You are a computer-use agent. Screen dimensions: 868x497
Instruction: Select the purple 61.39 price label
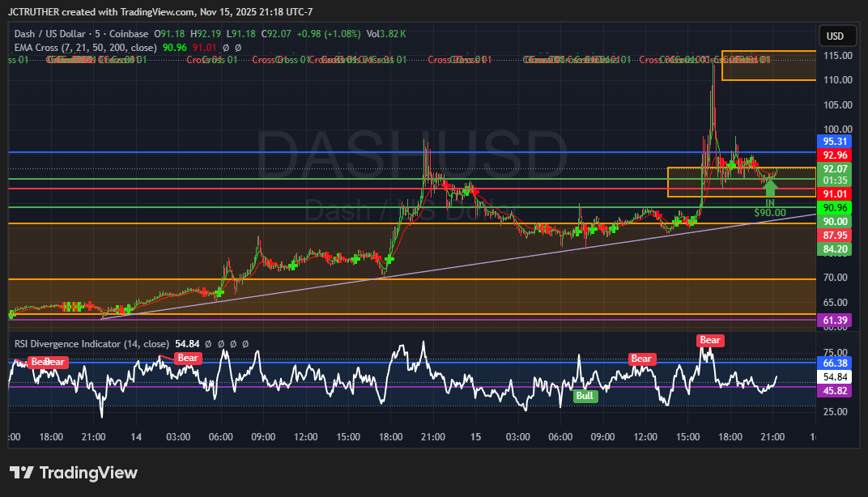(835, 321)
